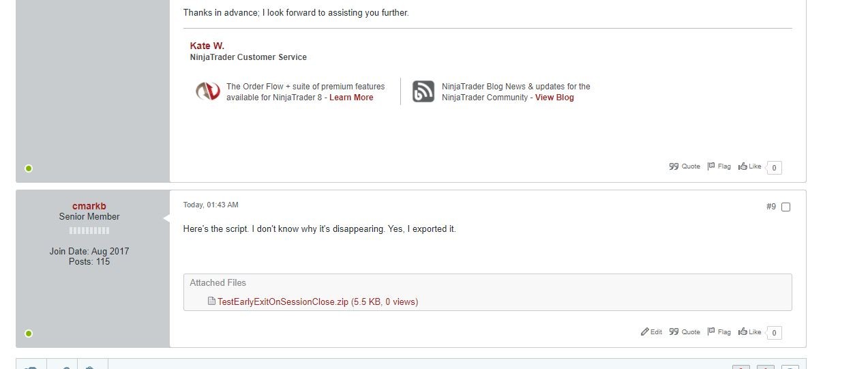Open like count on Kate W.'s post
Image resolution: width=868 pixels, height=369 pixels.
[774, 168]
